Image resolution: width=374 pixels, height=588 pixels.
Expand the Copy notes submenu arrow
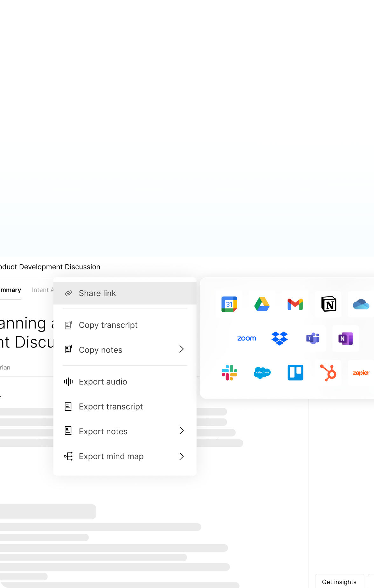point(182,349)
